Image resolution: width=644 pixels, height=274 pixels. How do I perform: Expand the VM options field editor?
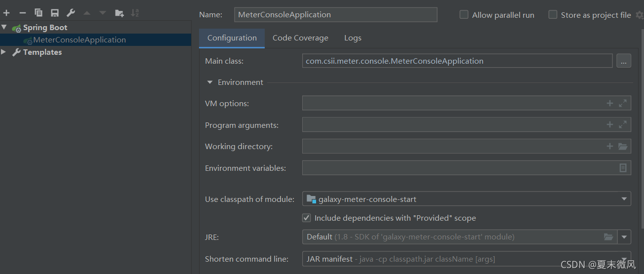click(623, 103)
